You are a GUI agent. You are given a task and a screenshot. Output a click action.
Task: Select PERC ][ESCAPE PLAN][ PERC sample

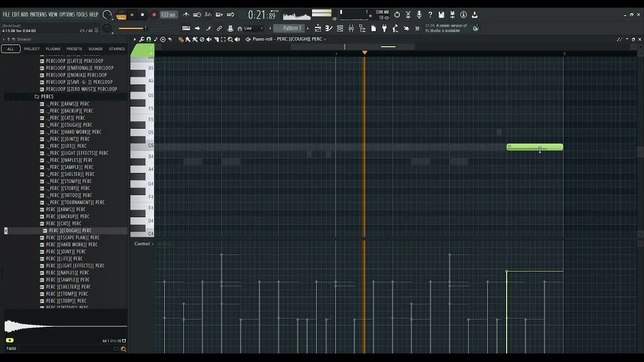(72, 237)
